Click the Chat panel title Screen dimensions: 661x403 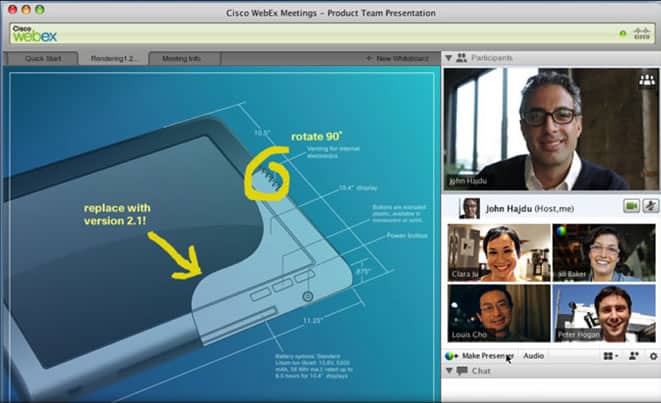coord(481,371)
